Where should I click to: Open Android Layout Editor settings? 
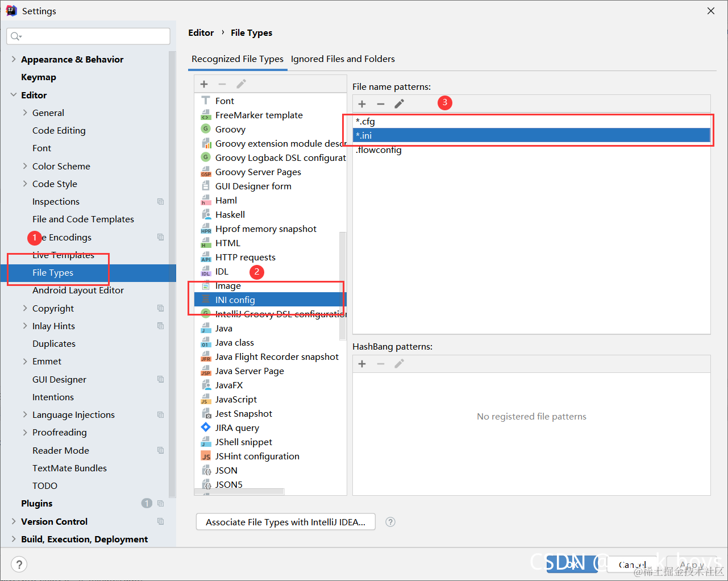click(78, 290)
